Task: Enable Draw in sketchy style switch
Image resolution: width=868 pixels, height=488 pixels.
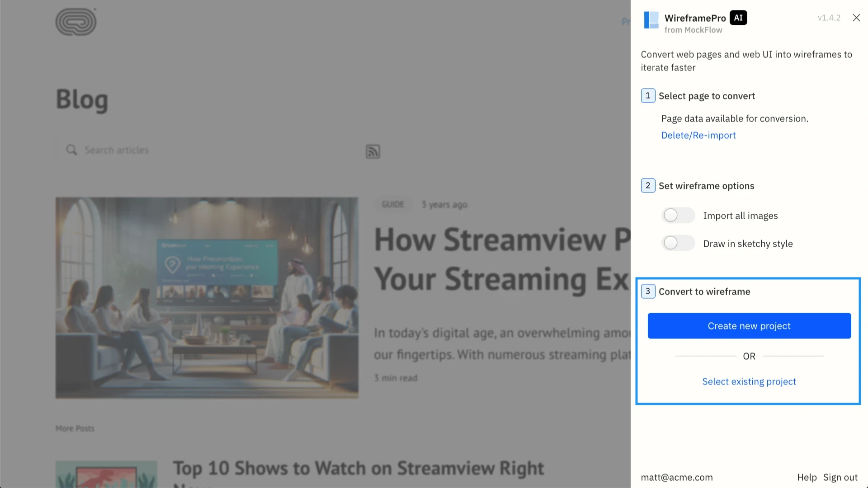Action: click(678, 243)
